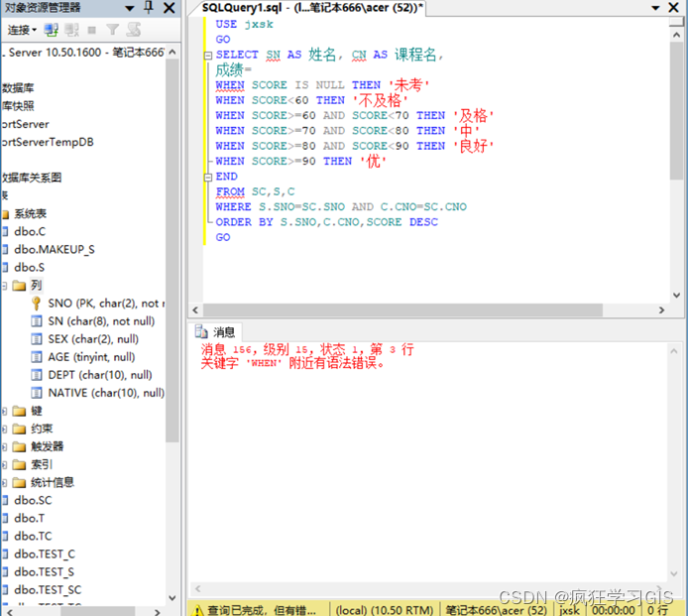Click the refresh icon in Object Explorer toolbar

(134, 30)
